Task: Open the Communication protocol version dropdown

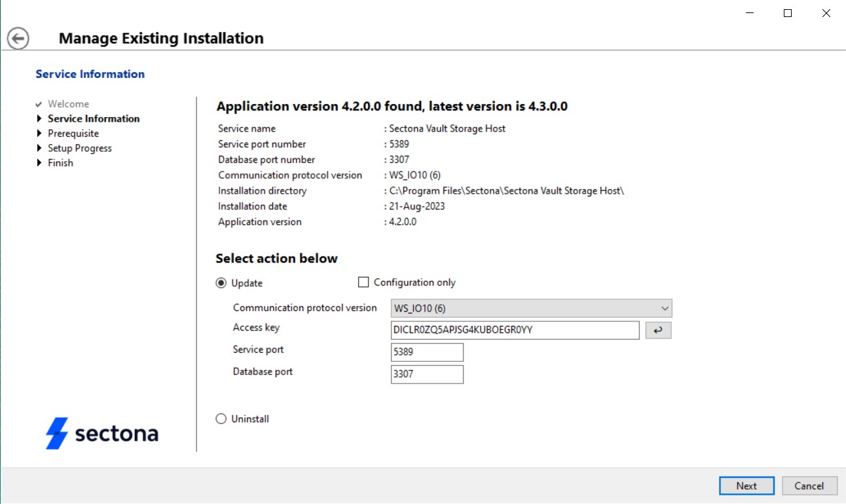Action: [x=531, y=308]
